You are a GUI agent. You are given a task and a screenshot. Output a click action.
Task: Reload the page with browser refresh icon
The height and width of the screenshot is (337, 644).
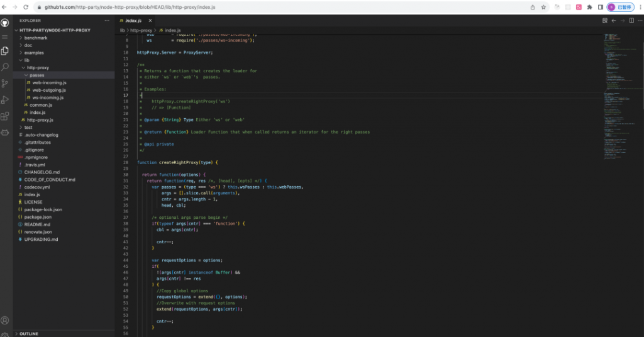tap(25, 7)
